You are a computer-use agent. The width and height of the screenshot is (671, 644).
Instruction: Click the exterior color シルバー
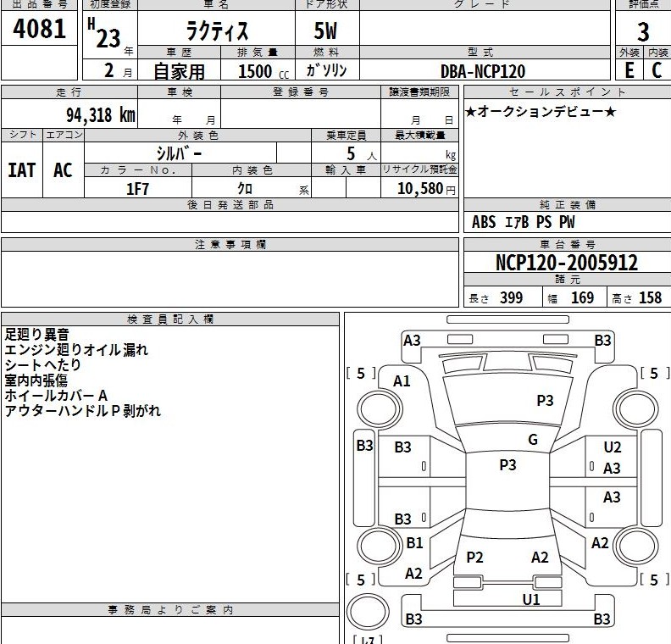tap(179, 153)
